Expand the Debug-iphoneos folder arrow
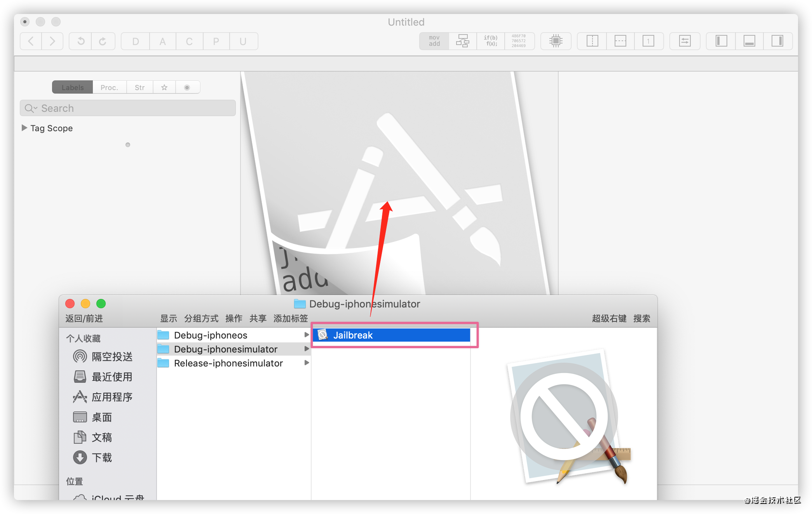The width and height of the screenshot is (812, 514). click(x=307, y=335)
